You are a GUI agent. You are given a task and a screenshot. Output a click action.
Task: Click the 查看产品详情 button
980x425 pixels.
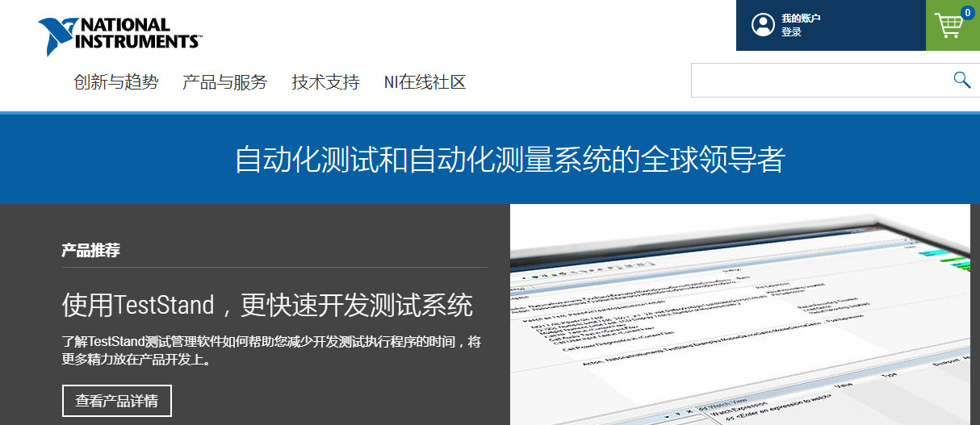117,401
